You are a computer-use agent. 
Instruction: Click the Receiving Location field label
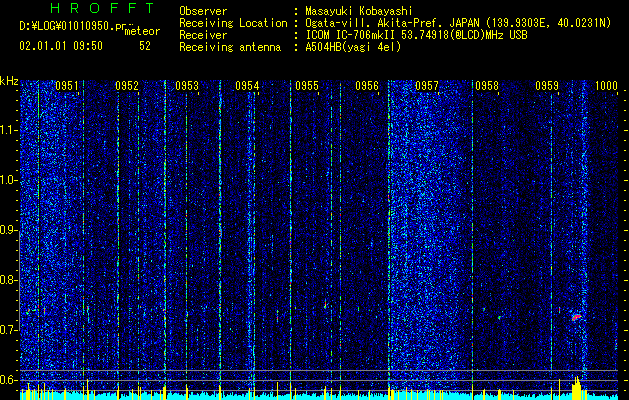pyautogui.click(x=233, y=23)
